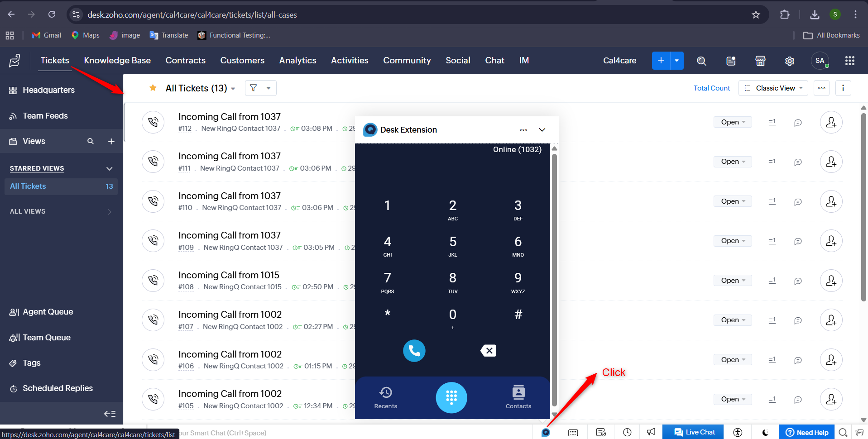Open the search magnifier in top navigation
Viewport: 868px width, 439px height.
[x=701, y=61]
